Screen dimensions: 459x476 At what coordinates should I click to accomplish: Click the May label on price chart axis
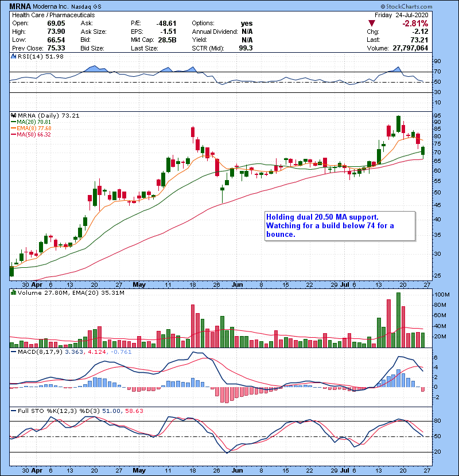(139, 284)
